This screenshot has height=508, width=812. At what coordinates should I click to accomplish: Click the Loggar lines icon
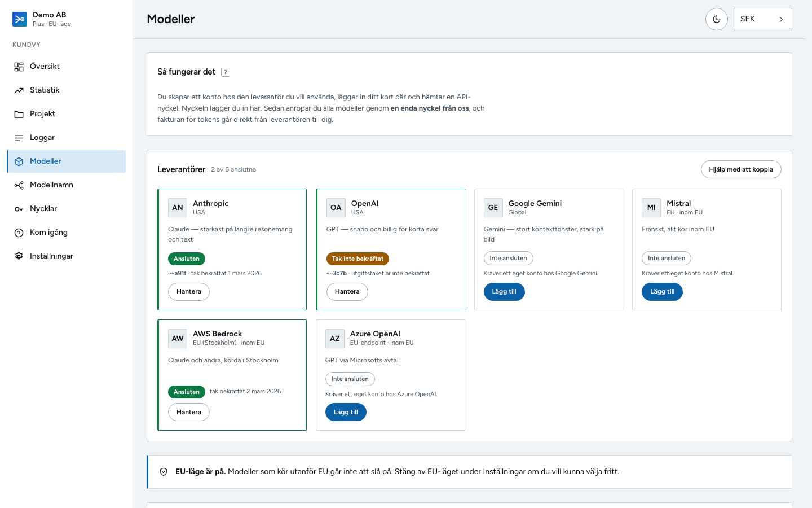tap(19, 138)
